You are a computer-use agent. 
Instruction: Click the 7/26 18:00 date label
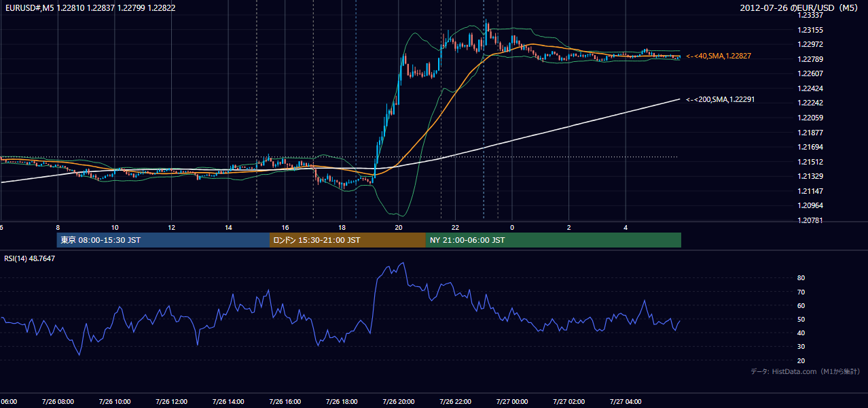tap(342, 402)
